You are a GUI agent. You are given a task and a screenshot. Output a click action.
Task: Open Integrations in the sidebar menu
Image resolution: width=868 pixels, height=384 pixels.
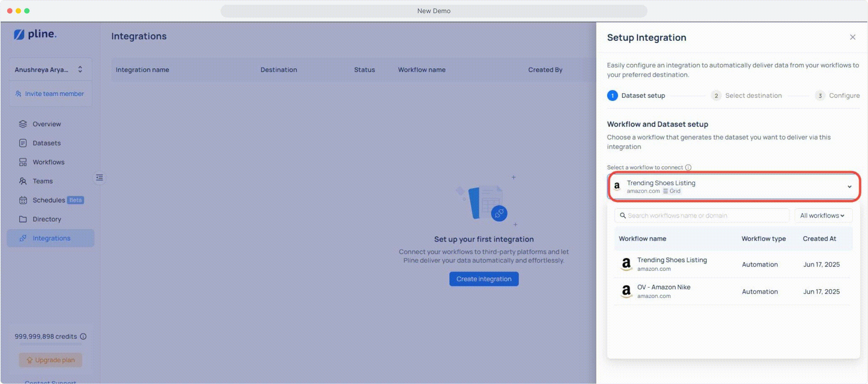pyautogui.click(x=51, y=238)
